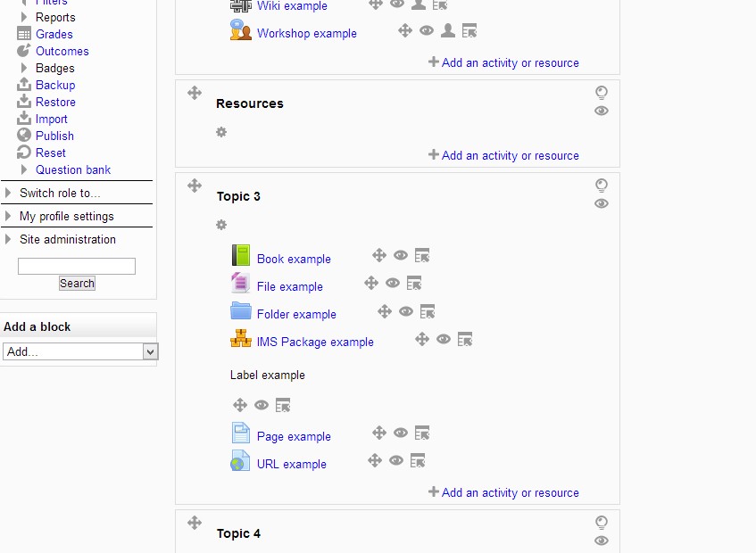Click the assign roles icon below Label example
The image size is (756, 553).
pyautogui.click(x=283, y=405)
